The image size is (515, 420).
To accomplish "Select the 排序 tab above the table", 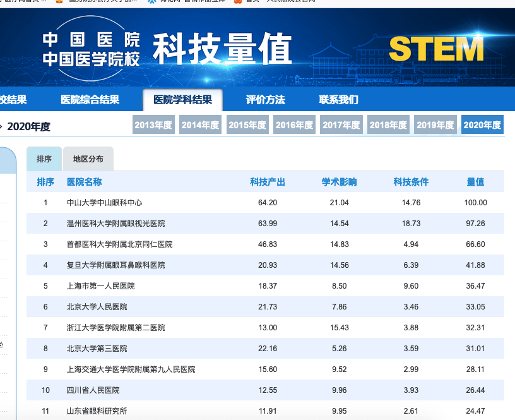I will click(44, 159).
